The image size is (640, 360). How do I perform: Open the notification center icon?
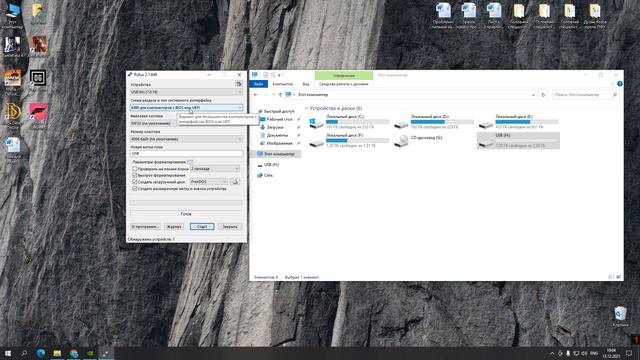pyautogui.click(x=629, y=353)
